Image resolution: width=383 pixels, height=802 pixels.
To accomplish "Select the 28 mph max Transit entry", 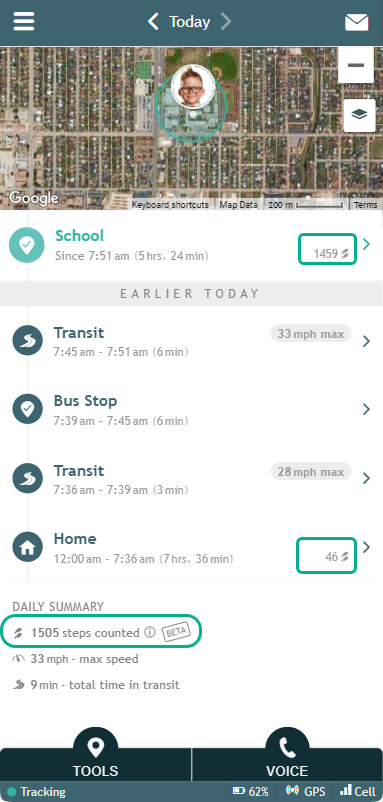I will [x=191, y=479].
